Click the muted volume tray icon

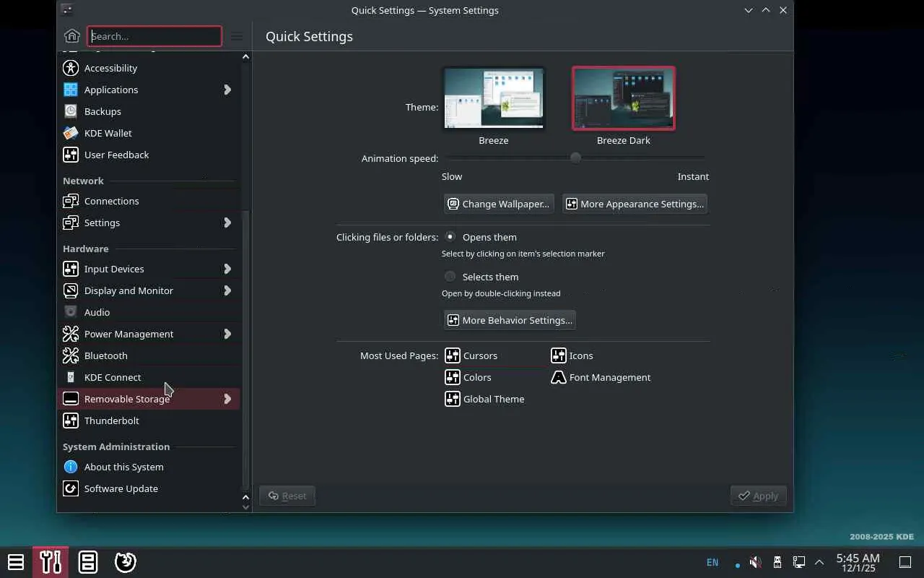coord(755,562)
